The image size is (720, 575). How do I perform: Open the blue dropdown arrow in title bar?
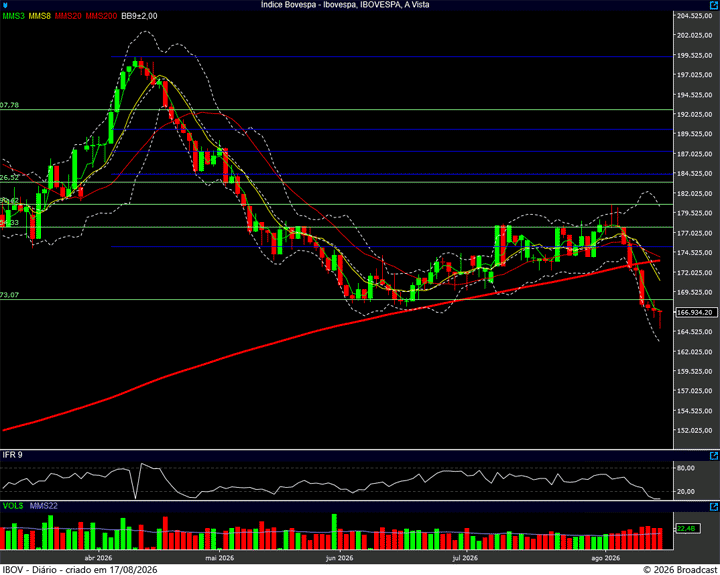coord(5,6)
